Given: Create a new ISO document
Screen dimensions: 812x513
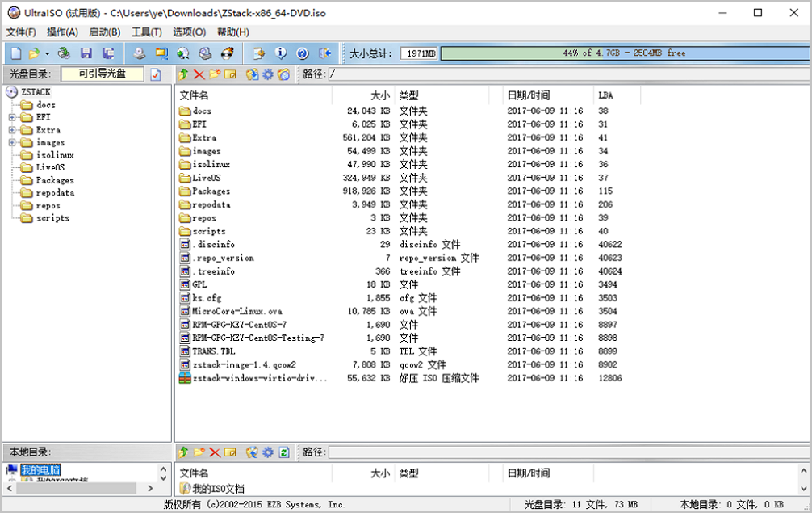Looking at the screenshot, I should point(15,53).
